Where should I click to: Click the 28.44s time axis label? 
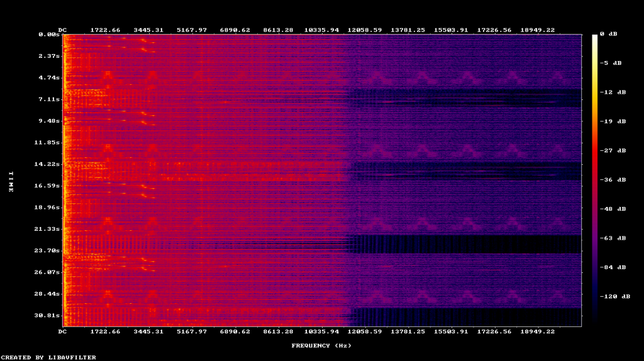(x=47, y=294)
